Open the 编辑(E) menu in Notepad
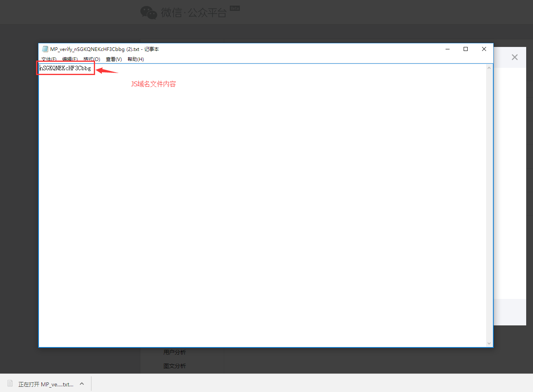The width and height of the screenshot is (533, 392). pyautogui.click(x=70, y=59)
